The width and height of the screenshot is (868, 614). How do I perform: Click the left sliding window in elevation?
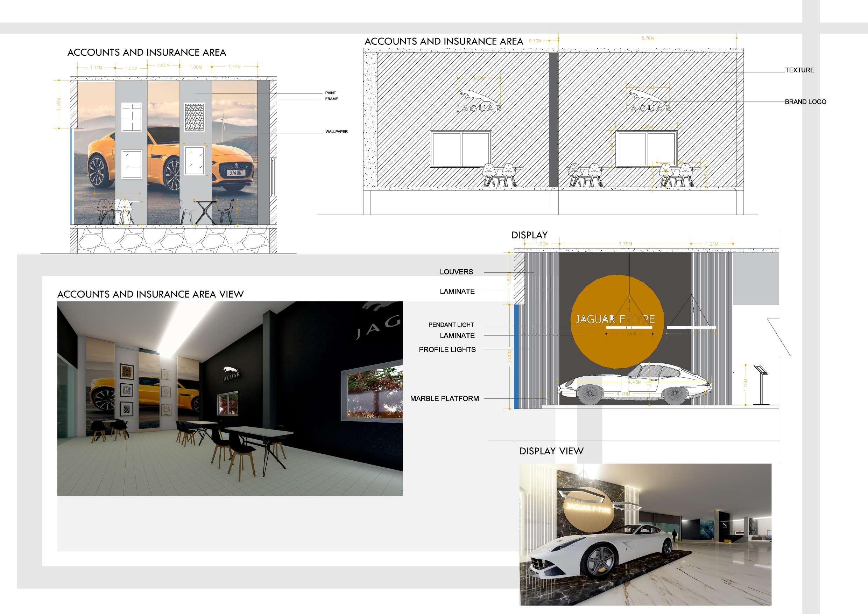(x=461, y=149)
